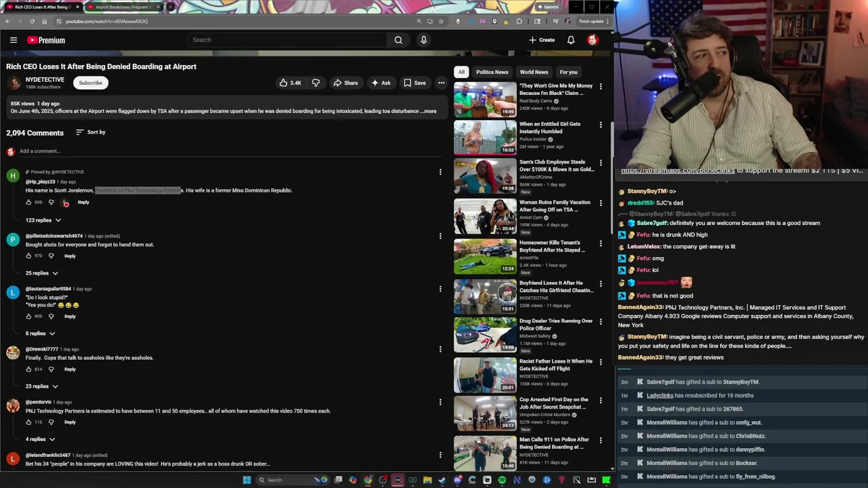The width and height of the screenshot is (868, 488).
Task: Select the All filter chip
Action: (461, 72)
